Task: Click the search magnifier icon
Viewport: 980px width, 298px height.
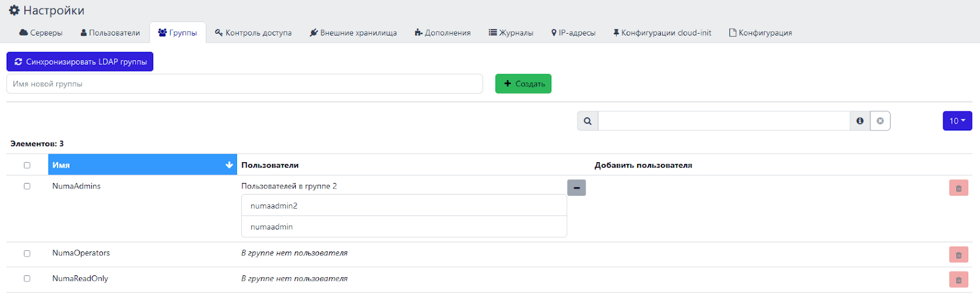Action: tap(587, 121)
